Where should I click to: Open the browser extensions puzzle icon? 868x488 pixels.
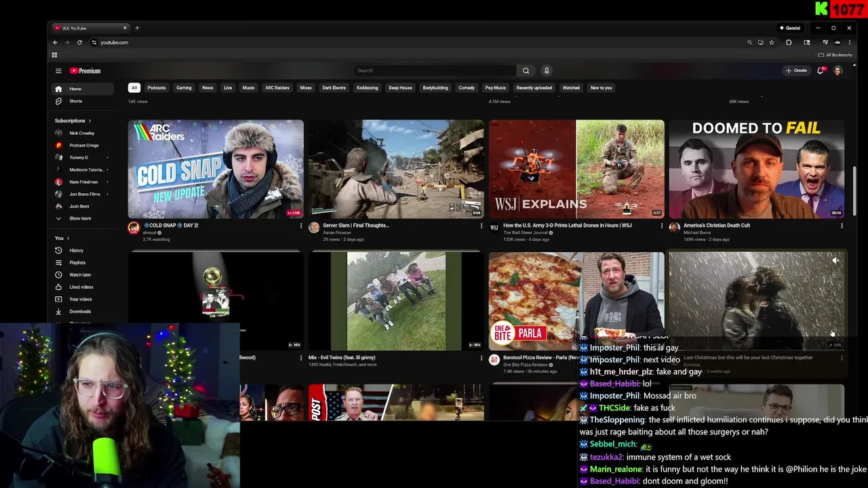click(789, 42)
